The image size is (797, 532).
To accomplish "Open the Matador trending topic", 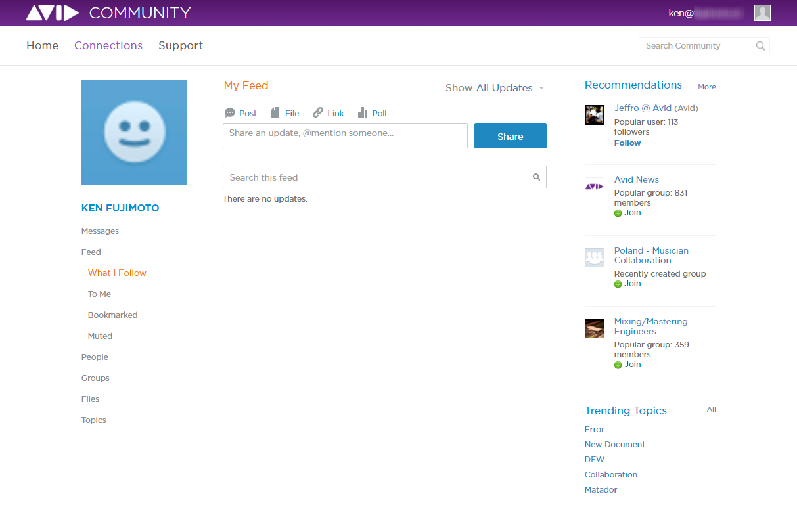I will pyautogui.click(x=601, y=490).
